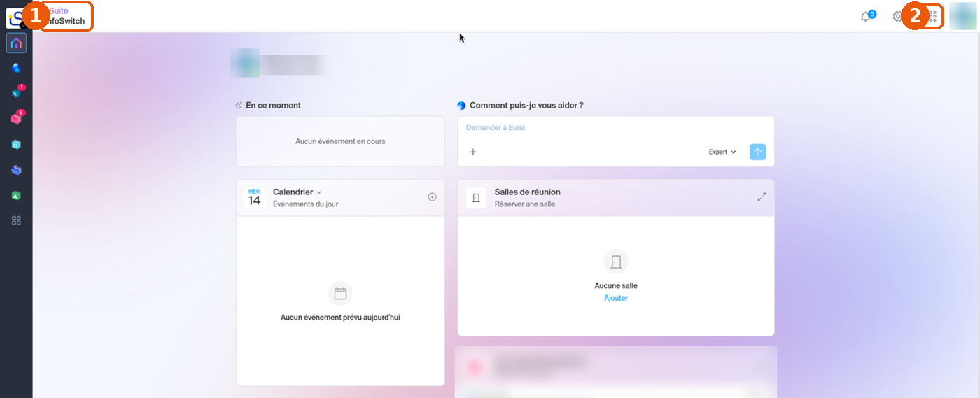Add new event with circled plus icon
This screenshot has height=398, width=980.
(x=432, y=197)
